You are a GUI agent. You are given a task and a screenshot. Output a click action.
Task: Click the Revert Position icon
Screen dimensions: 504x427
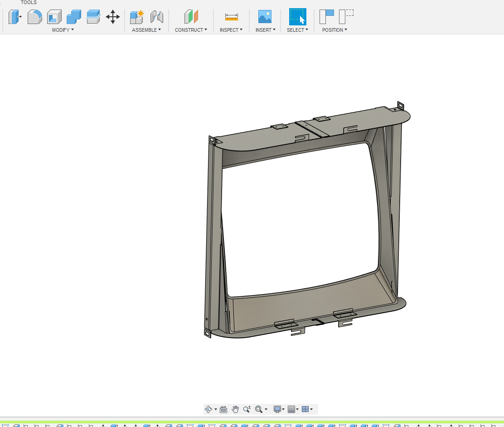coord(346,17)
